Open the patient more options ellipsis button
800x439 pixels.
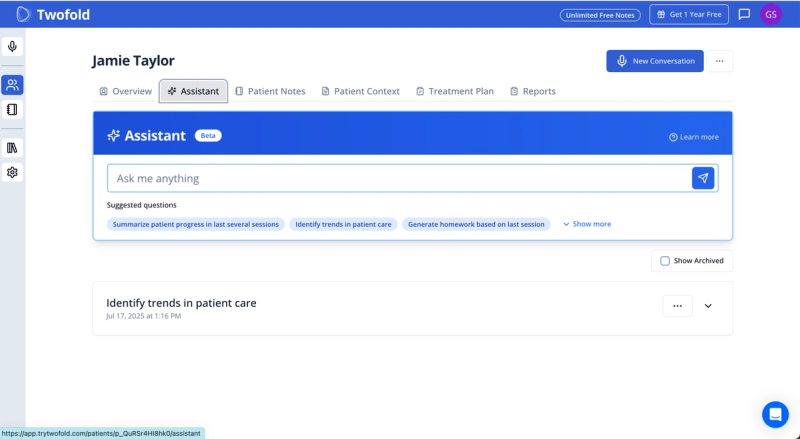(719, 61)
